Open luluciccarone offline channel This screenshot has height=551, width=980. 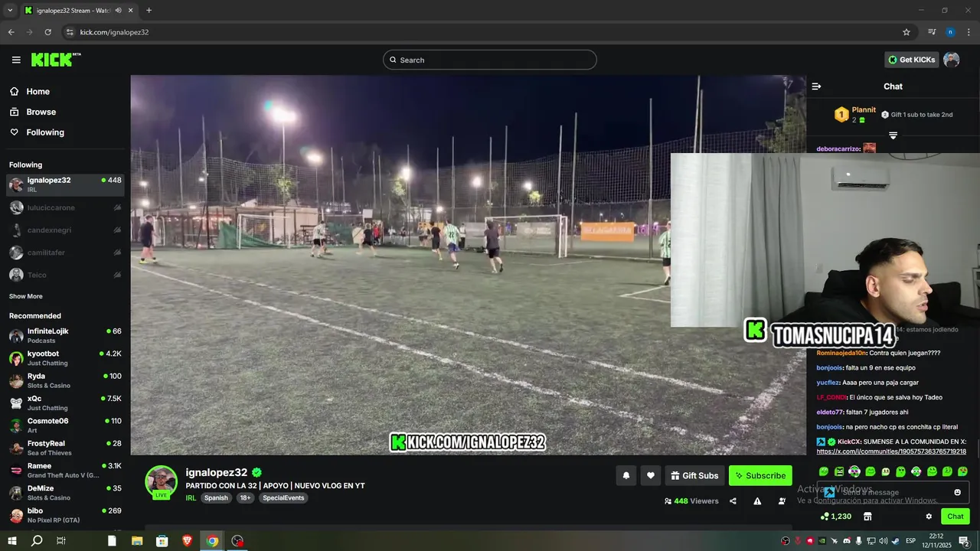click(65, 207)
